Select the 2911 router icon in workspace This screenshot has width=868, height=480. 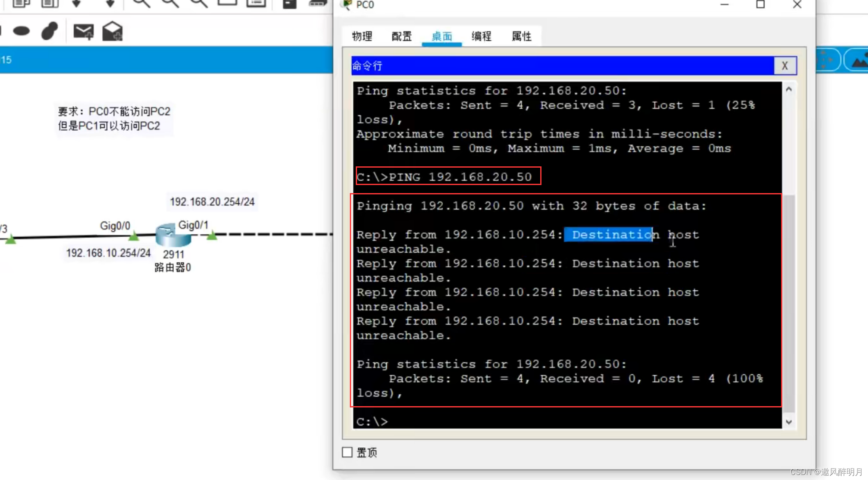(x=173, y=235)
